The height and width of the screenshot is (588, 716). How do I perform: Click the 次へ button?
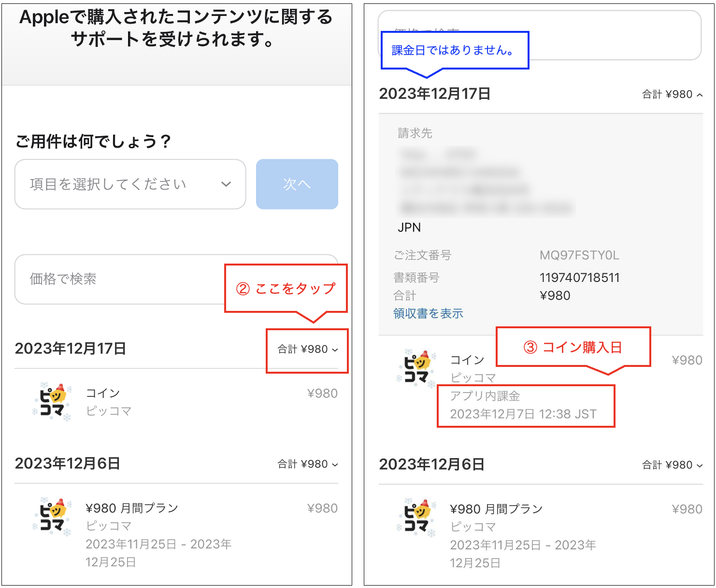[297, 184]
